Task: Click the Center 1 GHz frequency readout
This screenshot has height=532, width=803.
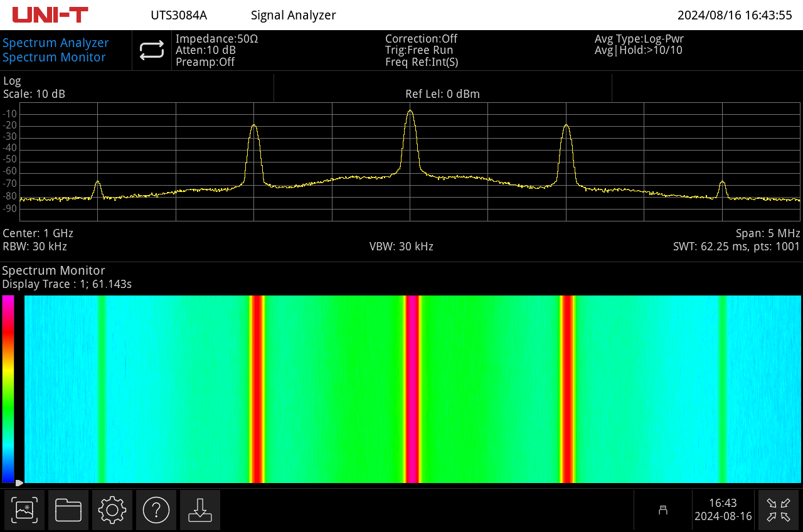Action: tap(38, 233)
